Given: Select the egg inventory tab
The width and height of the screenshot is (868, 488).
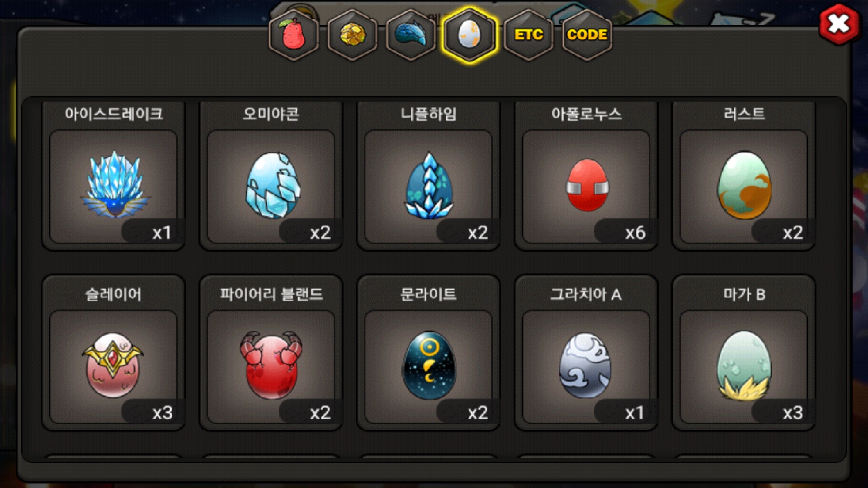Looking at the screenshot, I should 470,35.
